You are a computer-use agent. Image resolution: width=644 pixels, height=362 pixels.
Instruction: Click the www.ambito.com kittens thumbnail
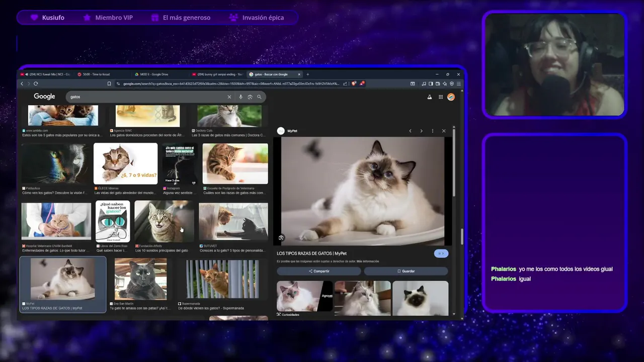point(63,116)
